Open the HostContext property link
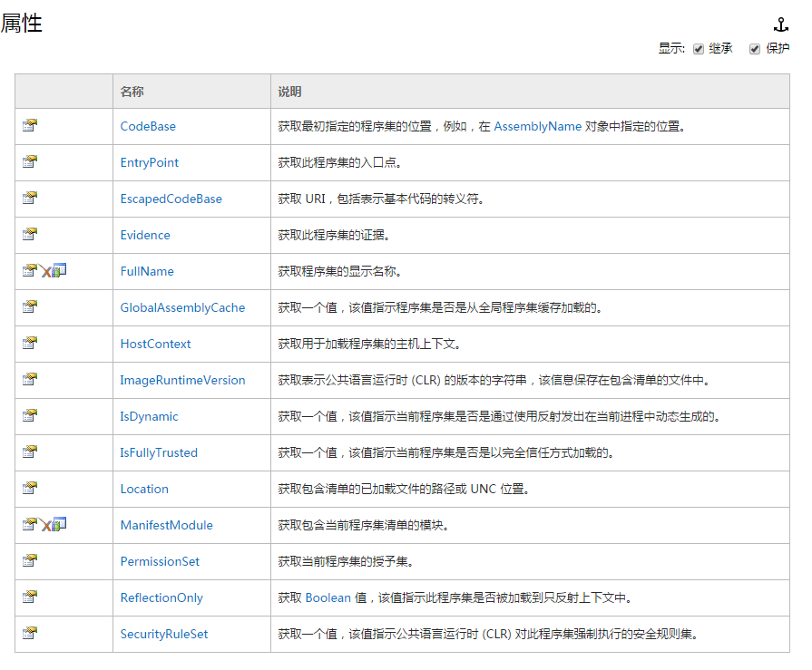812x670 pixels. [x=155, y=344]
